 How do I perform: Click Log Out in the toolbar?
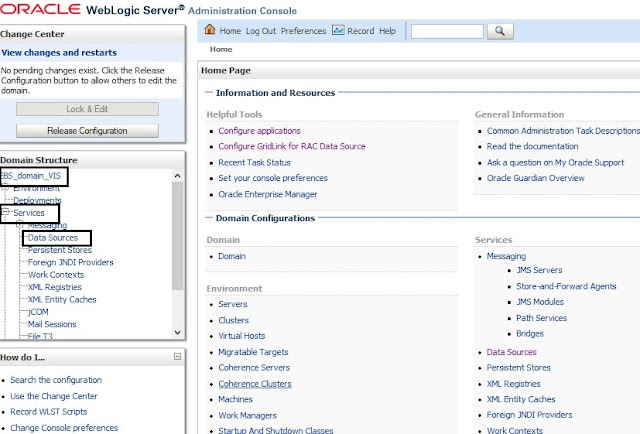click(261, 31)
